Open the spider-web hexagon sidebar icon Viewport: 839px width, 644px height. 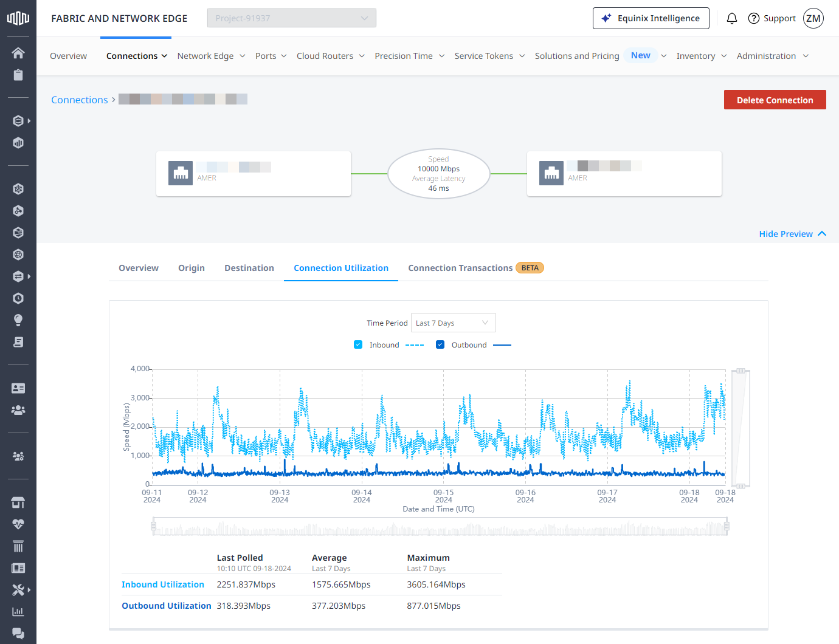(18, 189)
